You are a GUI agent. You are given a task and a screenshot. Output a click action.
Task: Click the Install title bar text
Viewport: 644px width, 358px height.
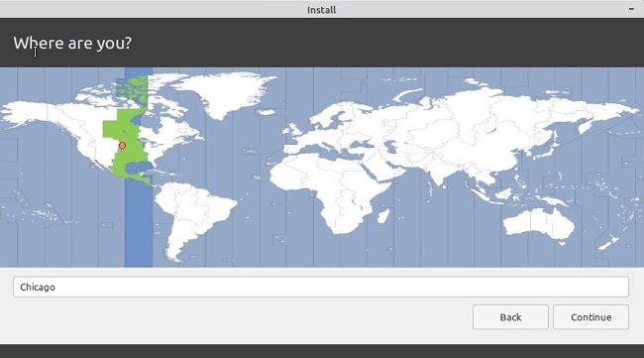(x=322, y=10)
